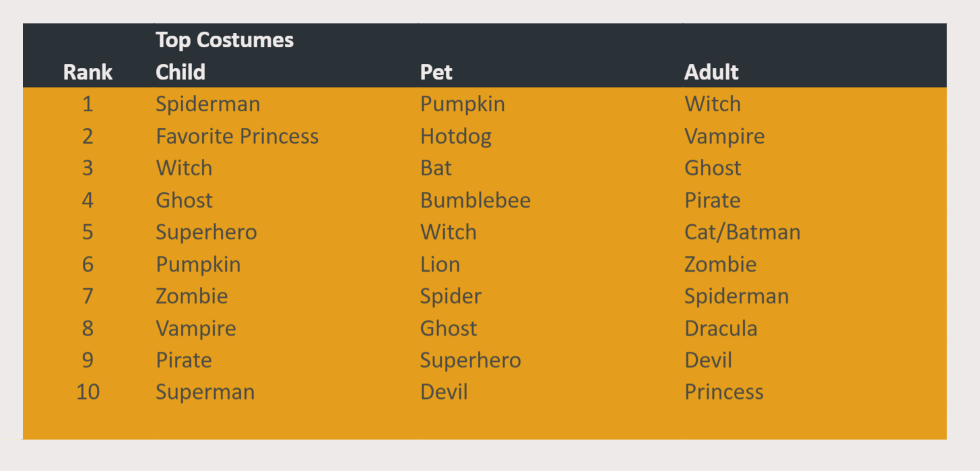The width and height of the screenshot is (980, 471).
Task: Click the rank number 10 cell
Action: tap(88, 392)
